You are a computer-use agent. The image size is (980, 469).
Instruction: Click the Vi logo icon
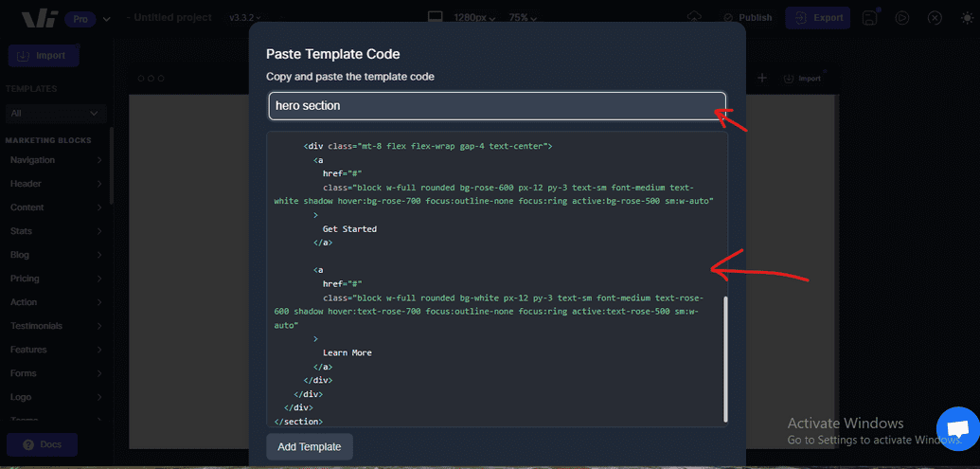pyautogui.click(x=39, y=19)
